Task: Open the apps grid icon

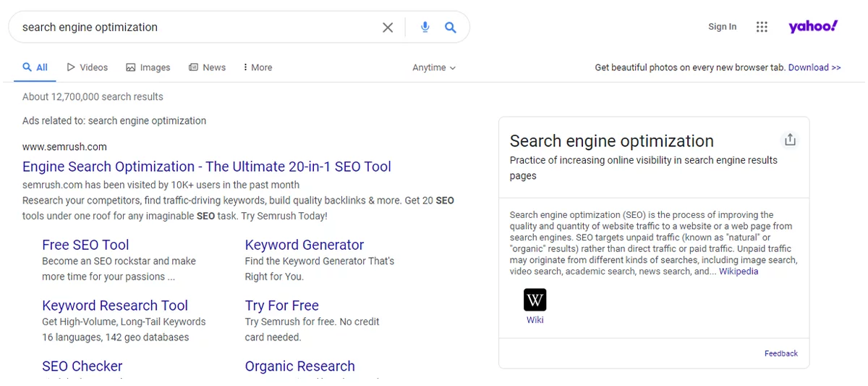Action: click(x=762, y=27)
